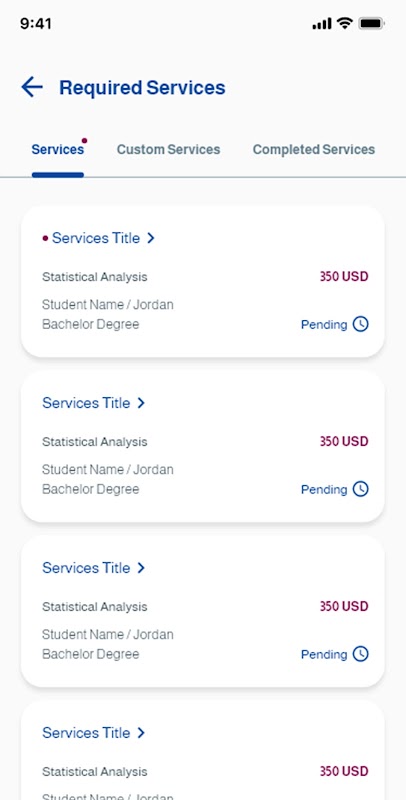Viewport: 406px width, 800px height.
Task: Click the clock icon in second card
Action: coord(361,489)
